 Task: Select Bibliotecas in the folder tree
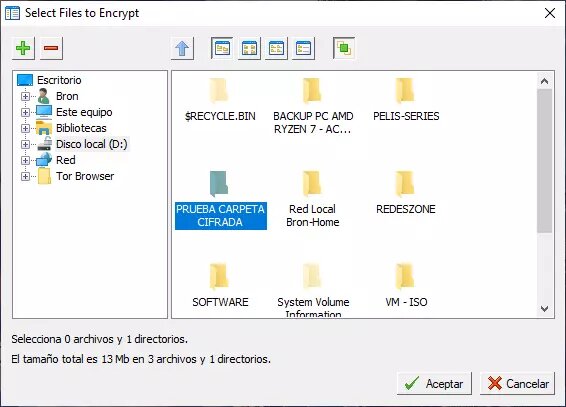81,128
